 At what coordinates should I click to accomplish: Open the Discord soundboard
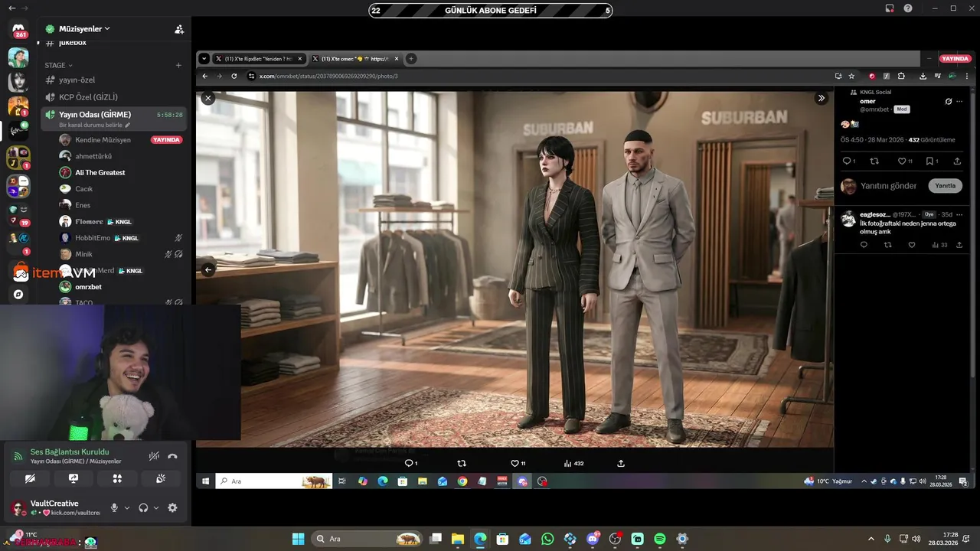pyautogui.click(x=161, y=478)
